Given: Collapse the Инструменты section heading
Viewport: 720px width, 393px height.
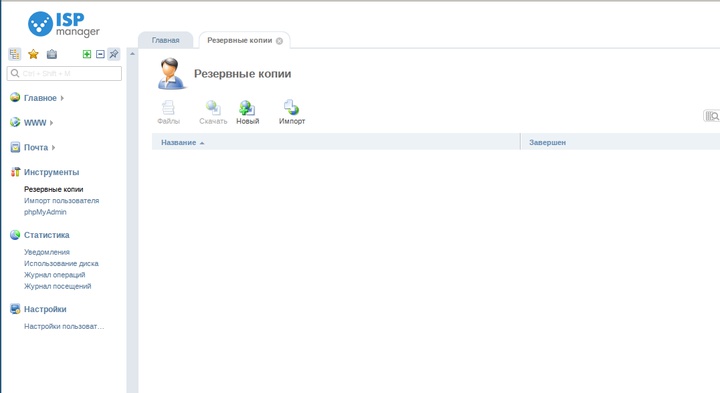Looking at the screenshot, I should pyautogui.click(x=51, y=172).
